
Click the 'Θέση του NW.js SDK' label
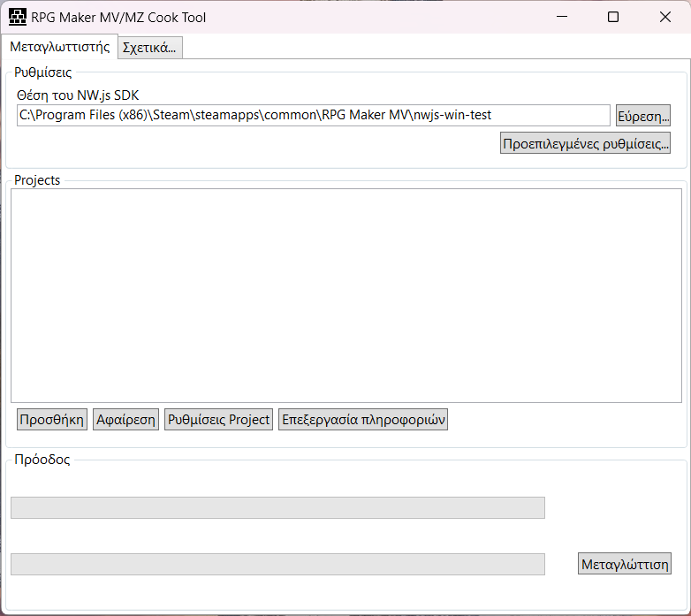78,95
